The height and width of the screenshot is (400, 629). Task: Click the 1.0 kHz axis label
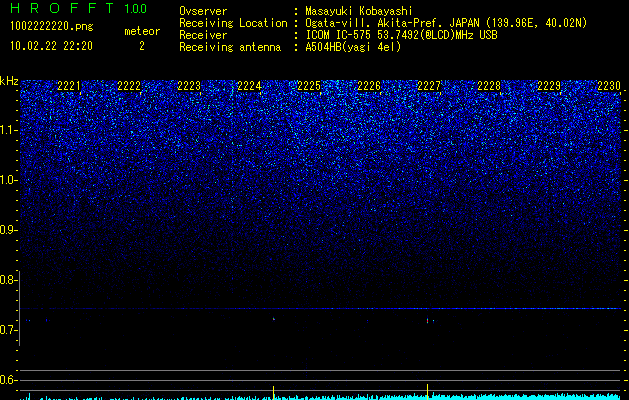pos(8,181)
